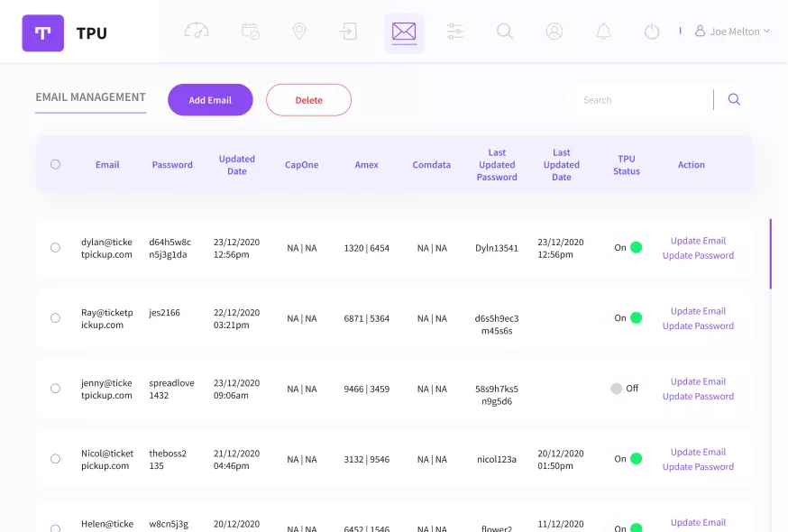788x532 pixels.
Task: Click the Add Email button
Action: (210, 100)
